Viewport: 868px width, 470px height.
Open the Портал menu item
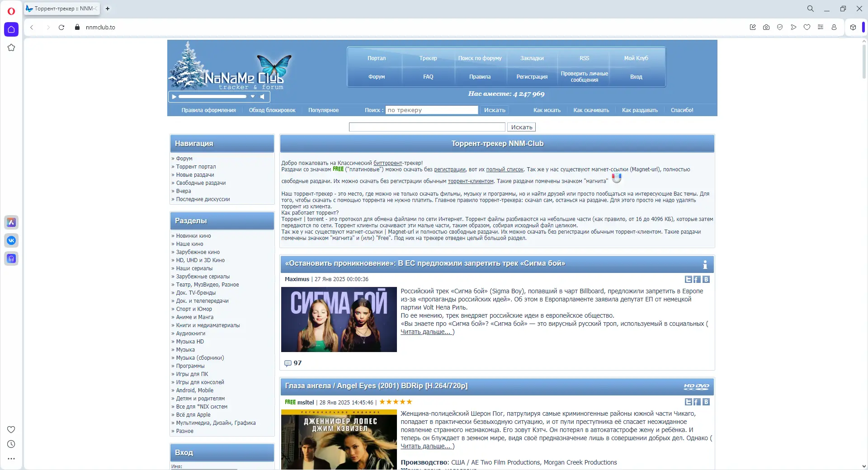coord(377,58)
